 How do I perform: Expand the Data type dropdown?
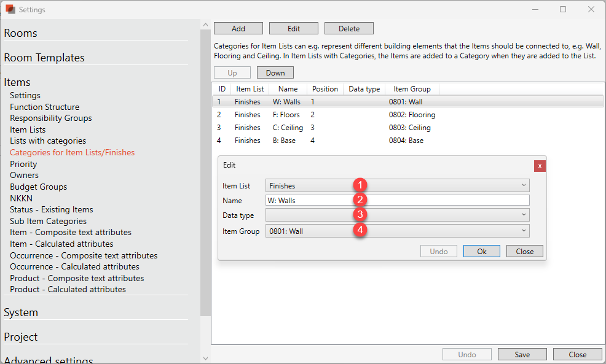(397, 215)
